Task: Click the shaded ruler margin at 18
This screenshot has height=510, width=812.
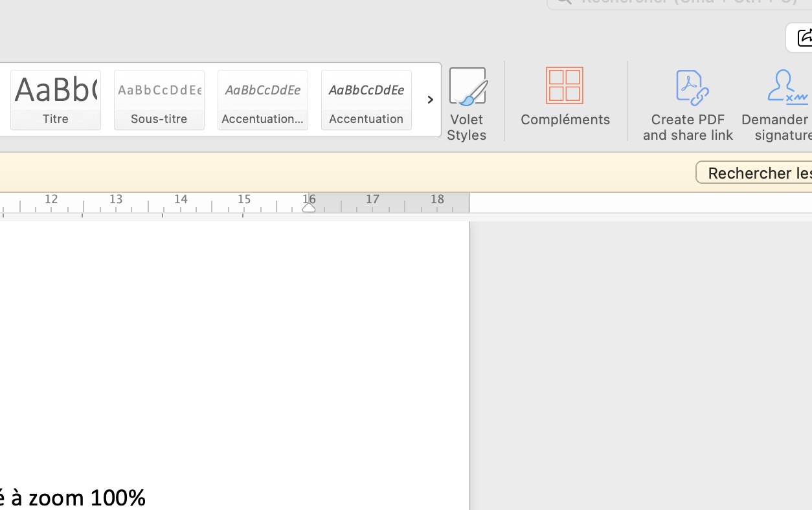Action: coord(438,200)
